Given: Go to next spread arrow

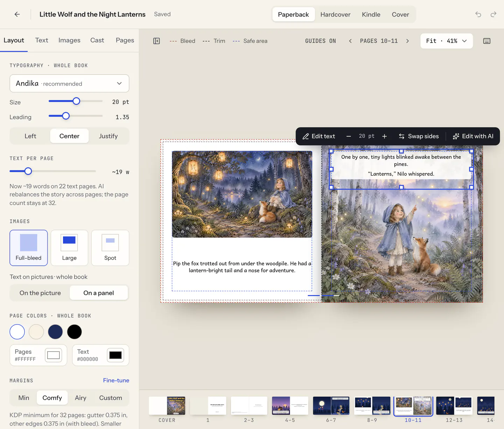Looking at the screenshot, I should (x=407, y=41).
